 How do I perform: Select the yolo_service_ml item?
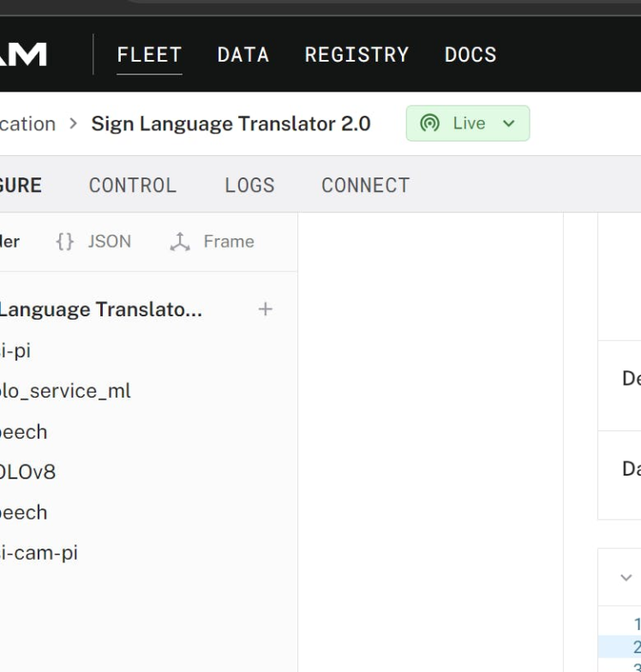(65, 391)
